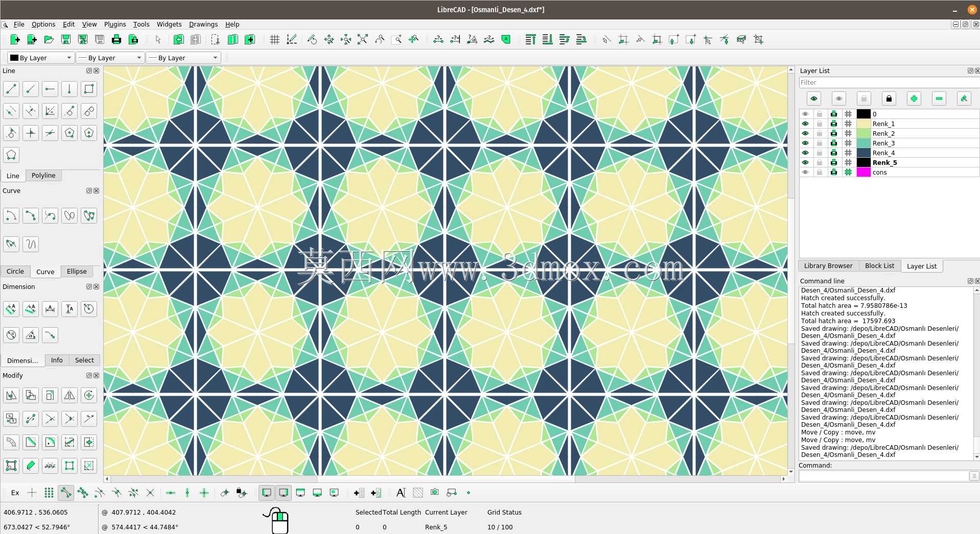
Task: Select the two-point Line tool
Action: tap(11, 89)
